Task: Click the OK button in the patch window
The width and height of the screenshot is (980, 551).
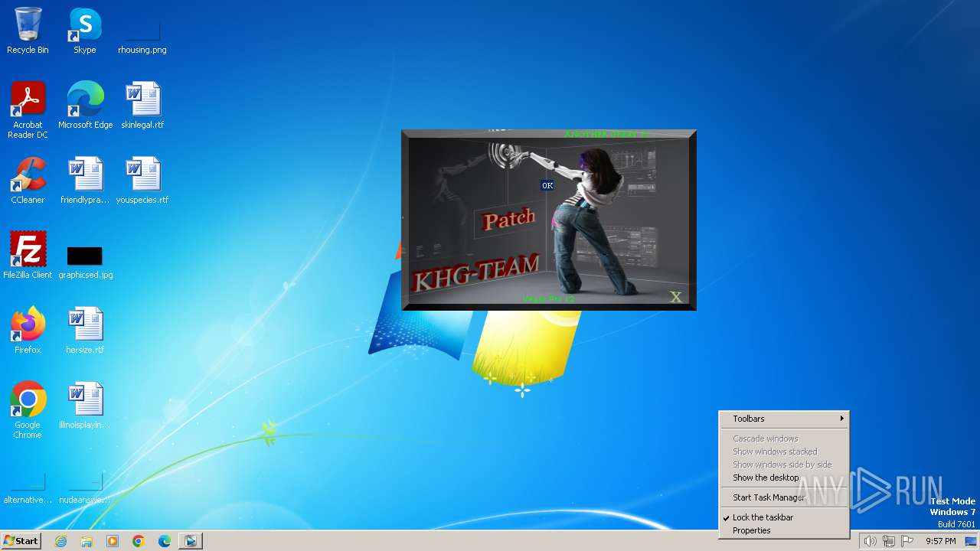Action: pyautogui.click(x=547, y=185)
